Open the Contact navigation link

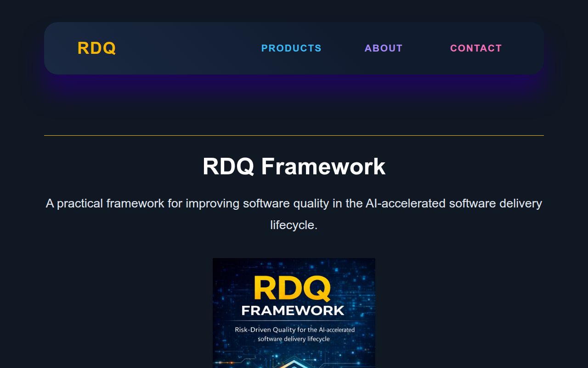tap(476, 48)
